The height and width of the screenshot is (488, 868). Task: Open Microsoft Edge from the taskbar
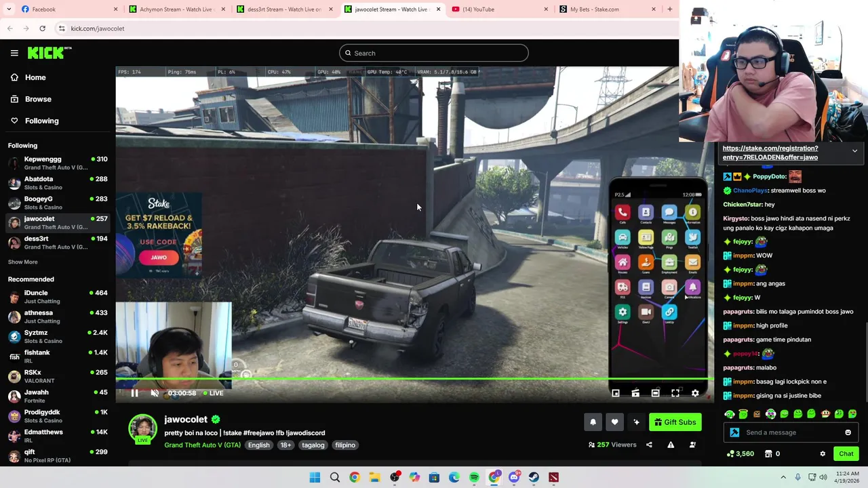pos(454,478)
